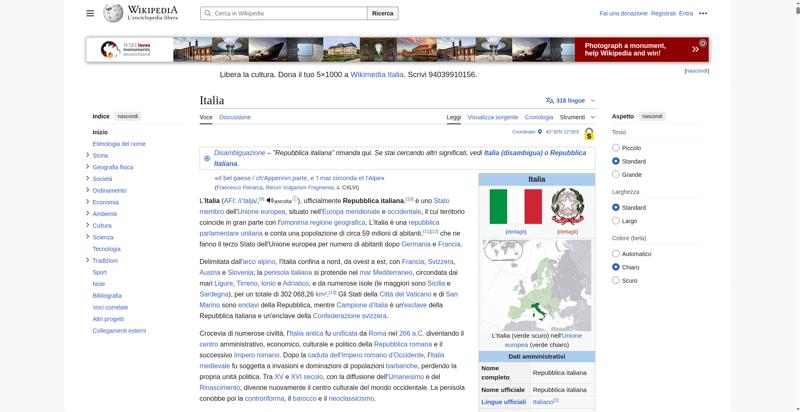Select Chiaro color mode
800x412 pixels.
click(616, 267)
